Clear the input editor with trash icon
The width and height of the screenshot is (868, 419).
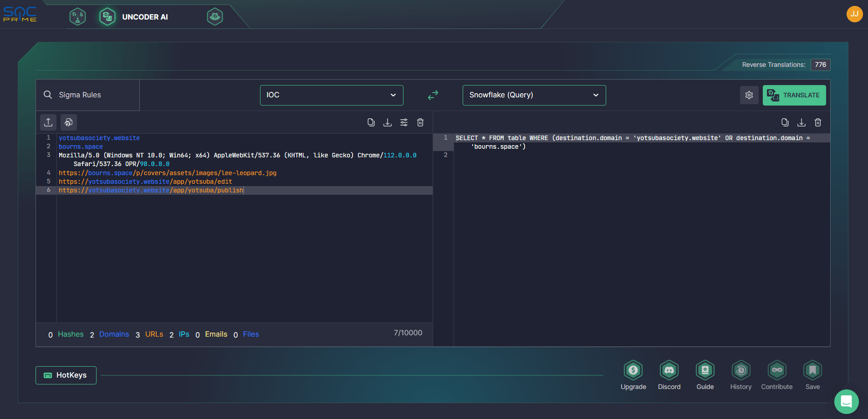click(420, 122)
